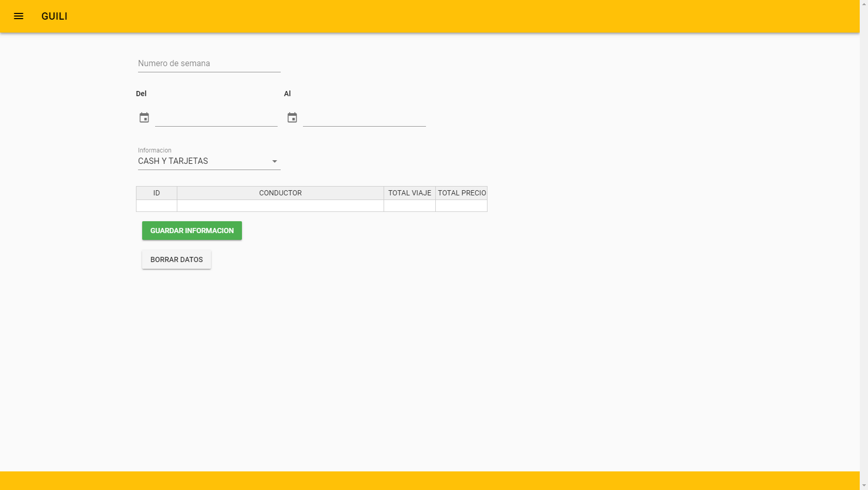Open the hamburger navigation menu
Screen dimensions: 868x490
click(19, 16)
